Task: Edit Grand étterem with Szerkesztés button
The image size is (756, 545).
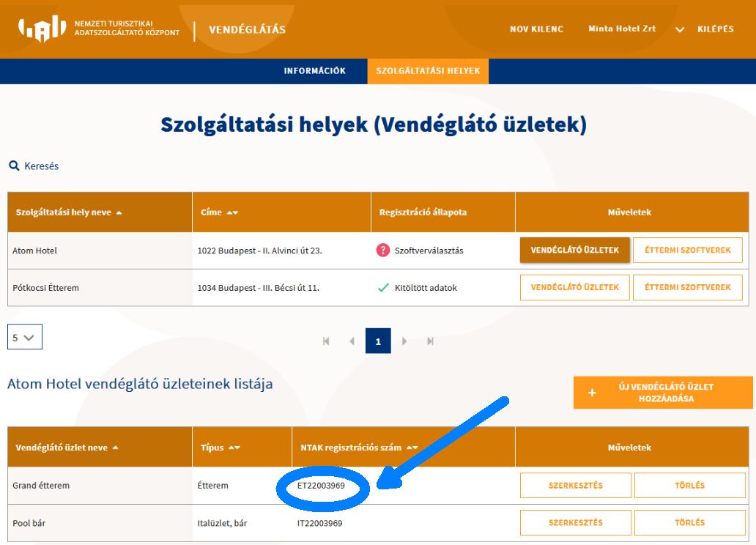Action: 575,486
